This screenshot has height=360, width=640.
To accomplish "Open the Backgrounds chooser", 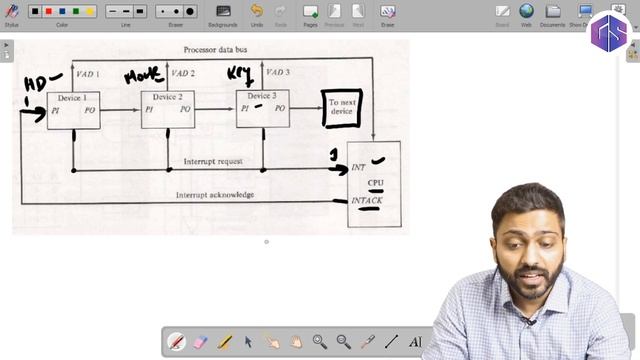I will 223,15.
